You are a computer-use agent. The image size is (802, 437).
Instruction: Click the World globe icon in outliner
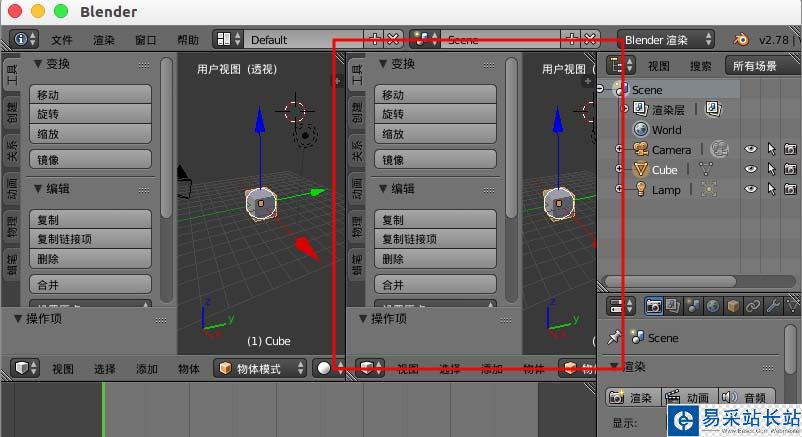pos(640,129)
